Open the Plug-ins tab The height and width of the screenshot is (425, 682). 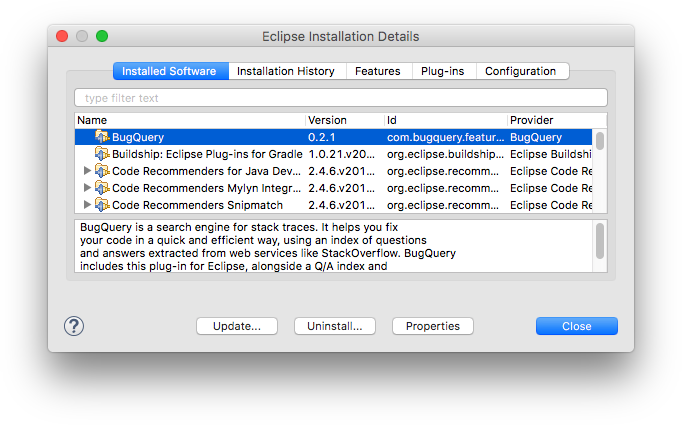click(x=444, y=71)
